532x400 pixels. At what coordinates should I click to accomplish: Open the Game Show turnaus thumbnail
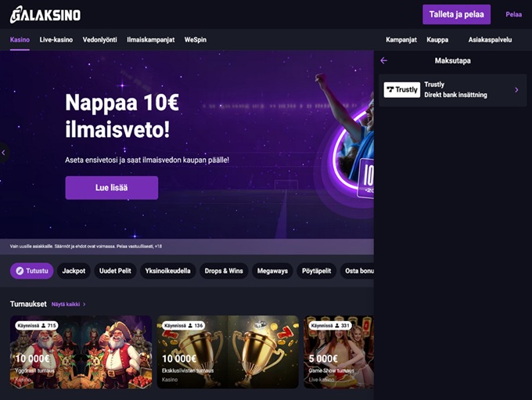click(339, 352)
